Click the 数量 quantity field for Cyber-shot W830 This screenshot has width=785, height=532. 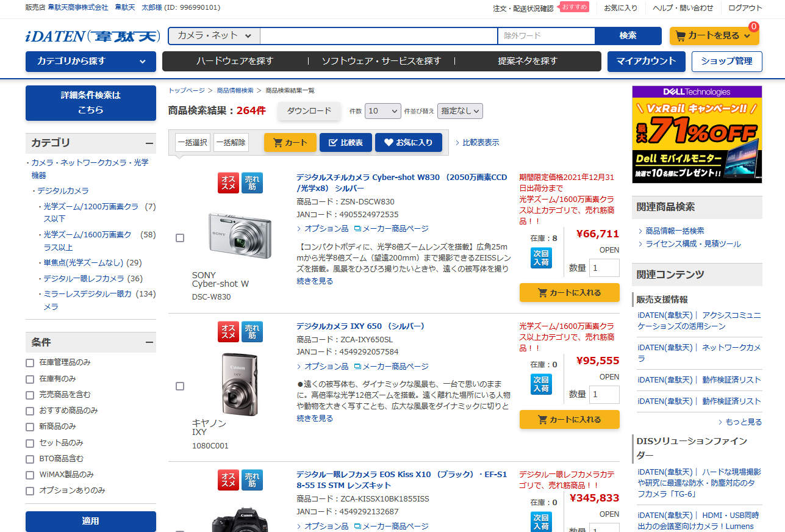point(603,267)
